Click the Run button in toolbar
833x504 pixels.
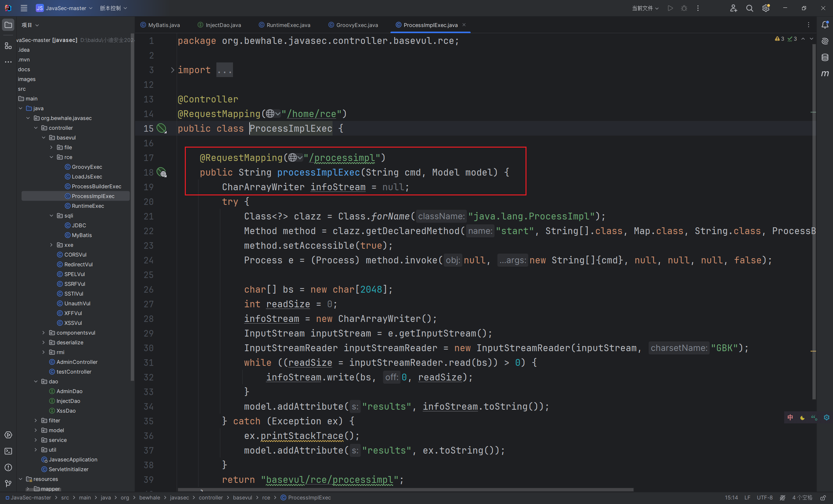pyautogui.click(x=670, y=8)
